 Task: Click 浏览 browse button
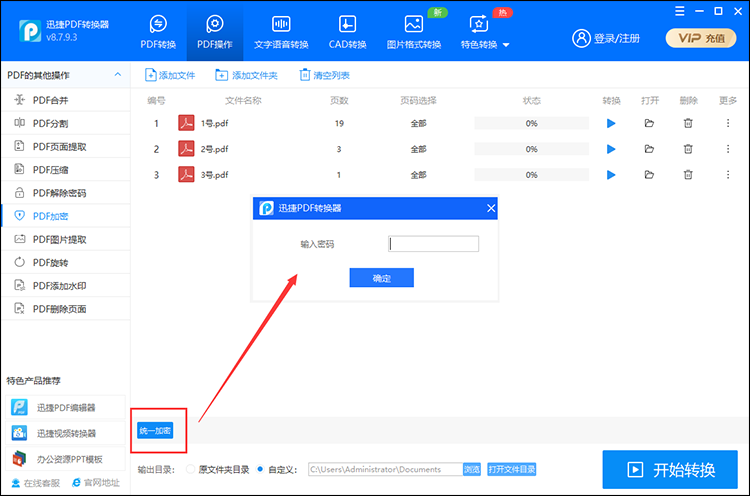coord(472,469)
